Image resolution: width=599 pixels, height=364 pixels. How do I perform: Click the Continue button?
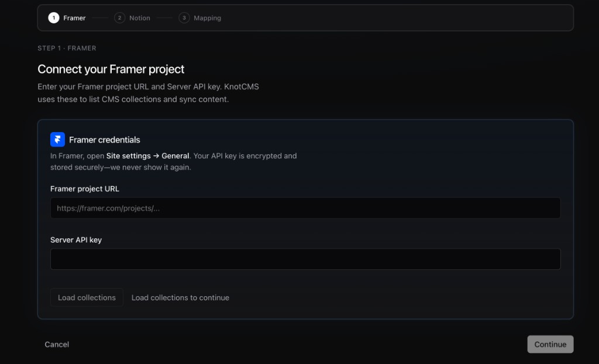[x=550, y=344]
